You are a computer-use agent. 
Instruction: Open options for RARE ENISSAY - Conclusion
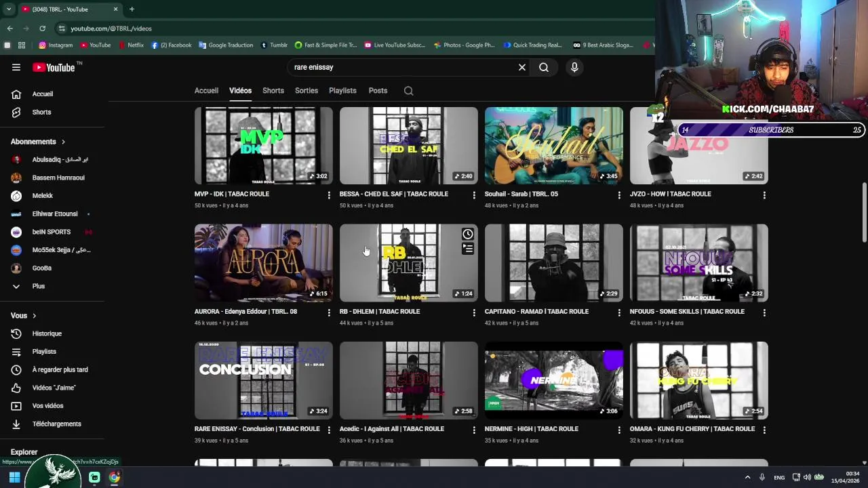[x=329, y=430]
